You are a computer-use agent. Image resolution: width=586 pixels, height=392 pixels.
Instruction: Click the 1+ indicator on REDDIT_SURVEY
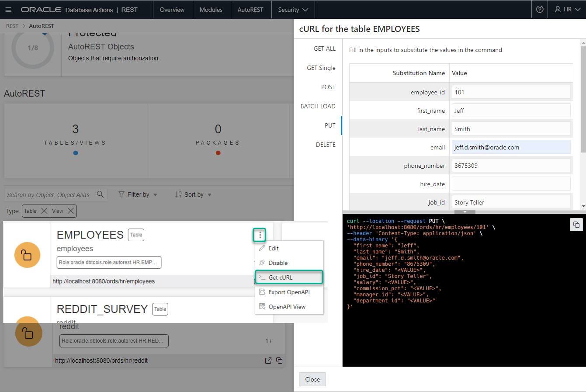(x=269, y=341)
